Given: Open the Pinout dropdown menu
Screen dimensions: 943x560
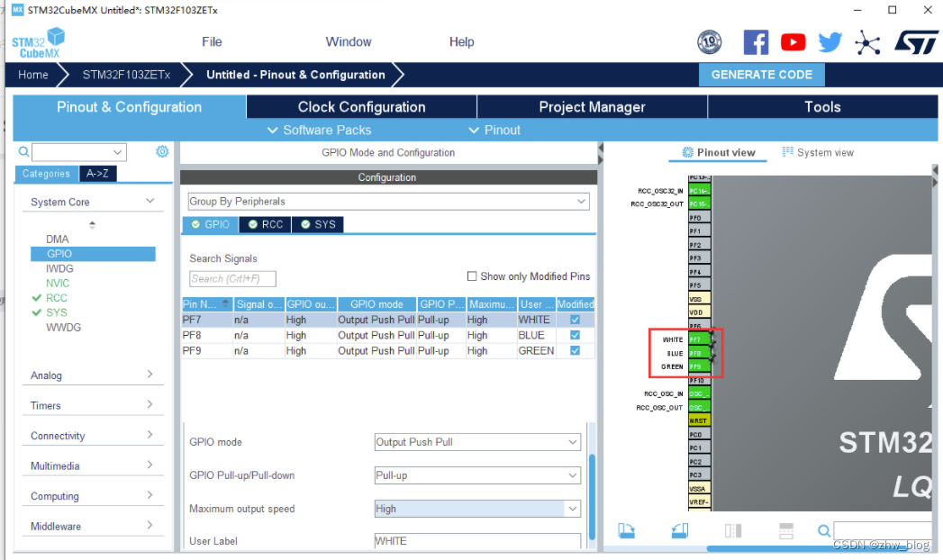Looking at the screenshot, I should (x=494, y=130).
